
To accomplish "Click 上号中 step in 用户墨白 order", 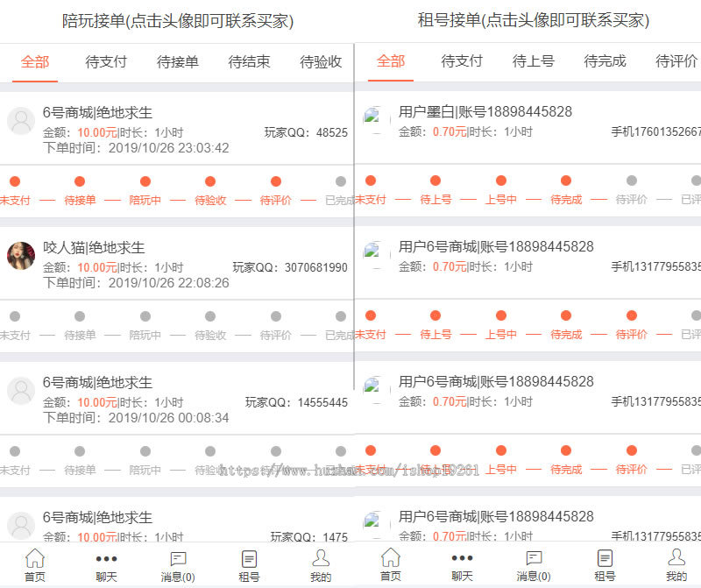I will tap(500, 190).
